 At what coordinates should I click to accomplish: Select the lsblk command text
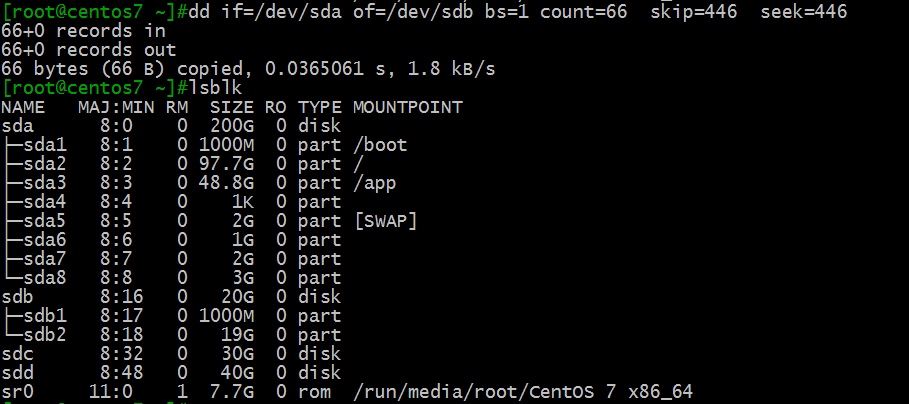216,88
